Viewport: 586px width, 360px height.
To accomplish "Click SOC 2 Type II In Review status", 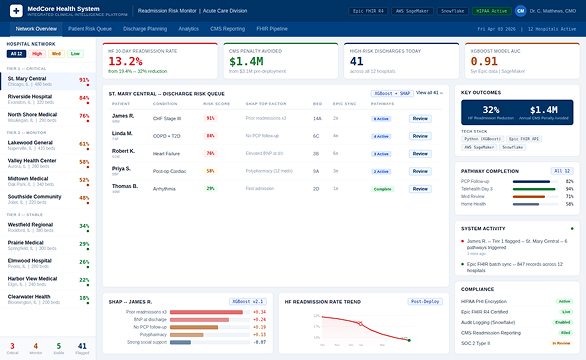I will coord(561,343).
